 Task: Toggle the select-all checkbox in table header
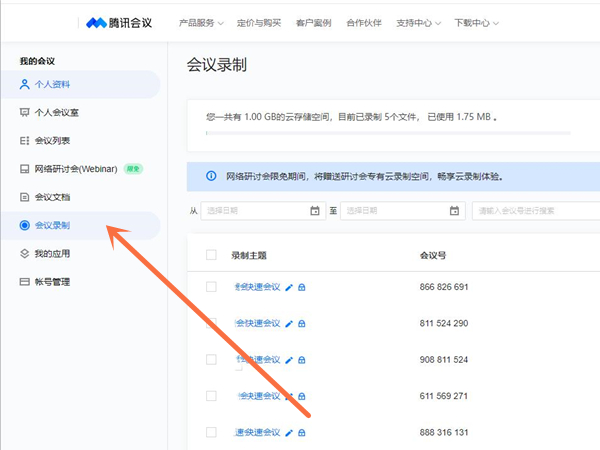pyautogui.click(x=211, y=255)
